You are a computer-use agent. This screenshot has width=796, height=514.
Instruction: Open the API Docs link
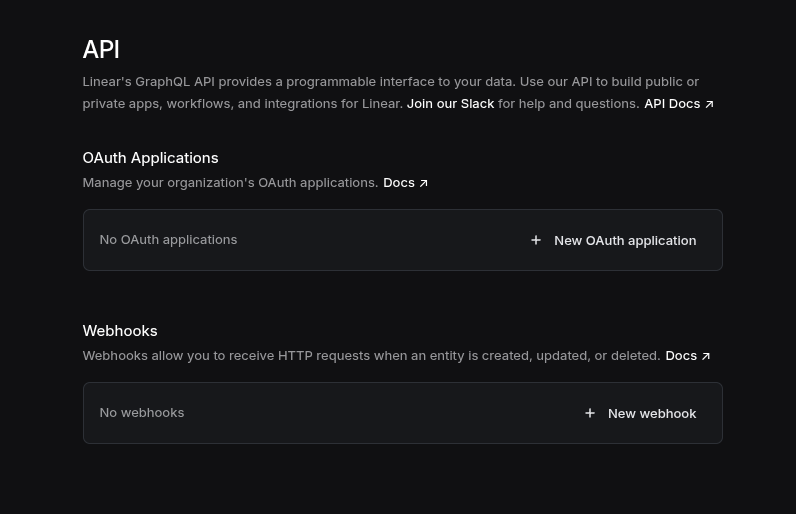coord(671,103)
